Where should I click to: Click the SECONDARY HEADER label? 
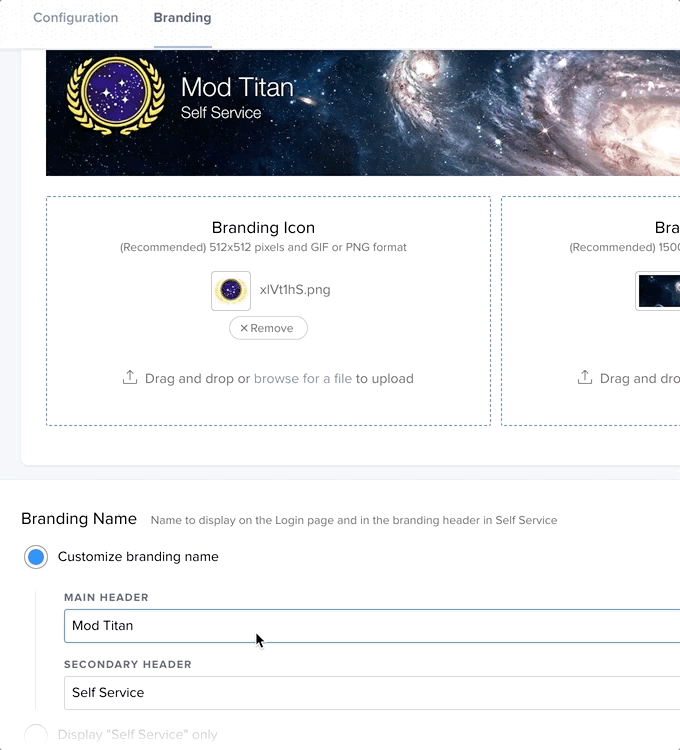click(x=128, y=664)
